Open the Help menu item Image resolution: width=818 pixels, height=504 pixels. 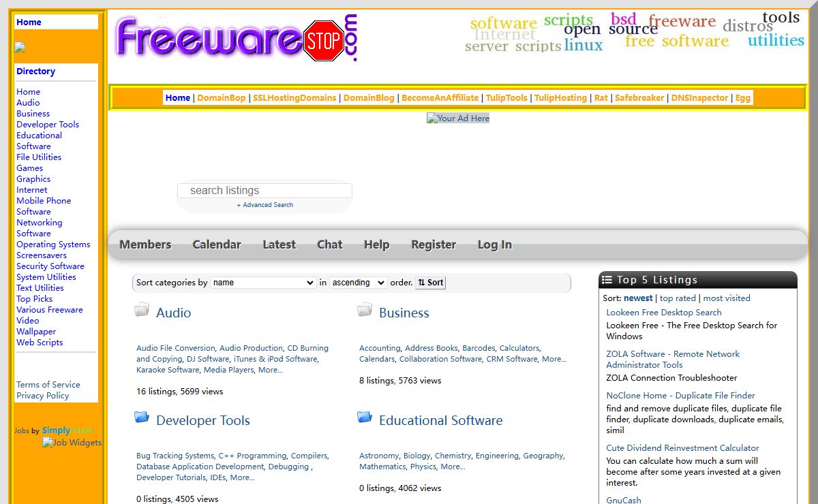pyautogui.click(x=376, y=245)
